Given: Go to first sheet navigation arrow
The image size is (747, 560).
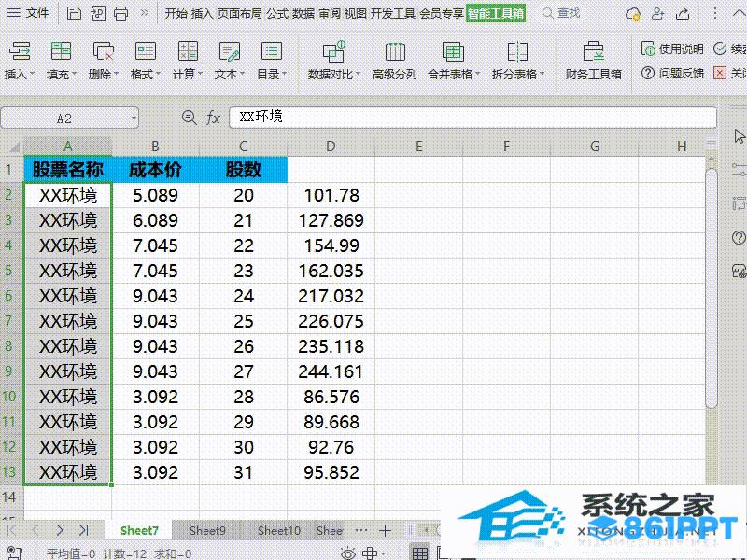Looking at the screenshot, I should [x=11, y=530].
